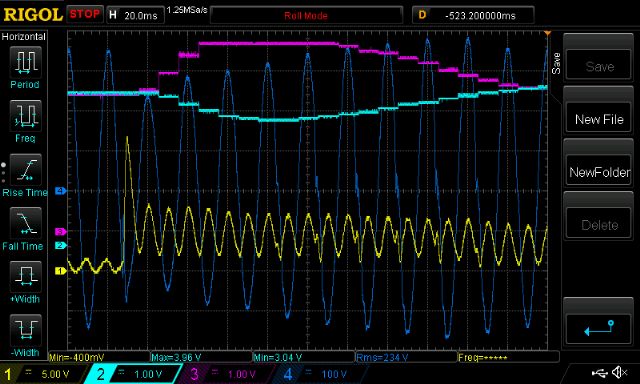The width and height of the screenshot is (640, 384).
Task: Open the horizontal timebase 20.0ms field
Action: point(136,16)
